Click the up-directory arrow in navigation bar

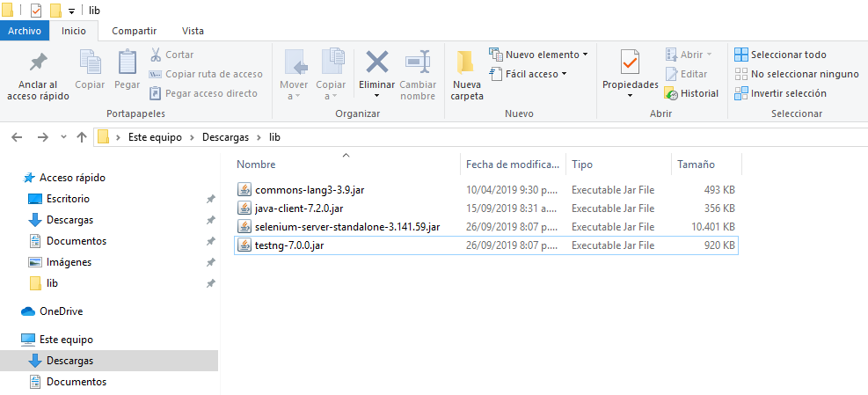tap(82, 137)
